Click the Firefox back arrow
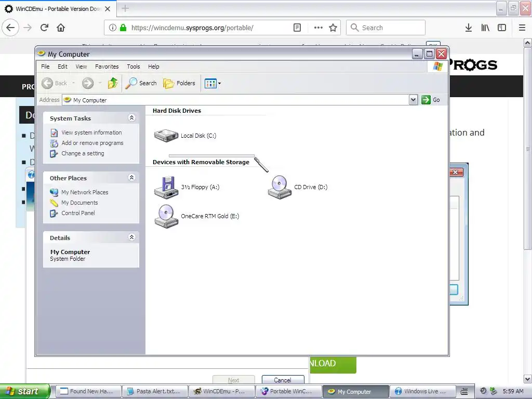 [10, 28]
